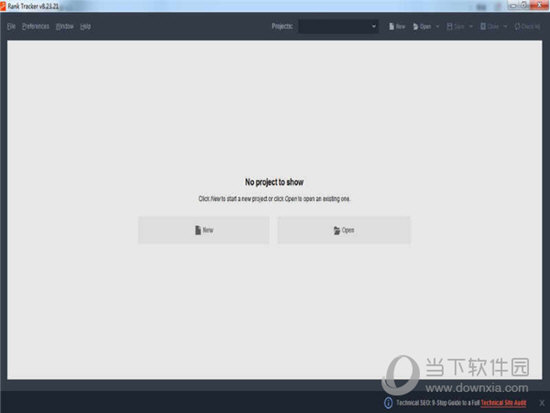Open the File menu
The image size is (550, 413).
pos(11,27)
